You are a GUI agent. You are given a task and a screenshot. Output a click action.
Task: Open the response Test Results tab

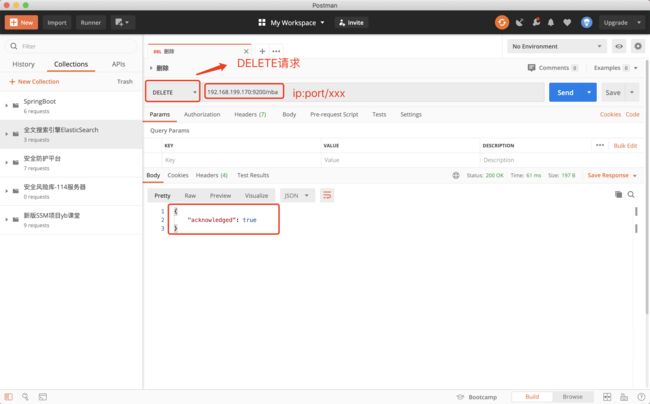click(253, 175)
